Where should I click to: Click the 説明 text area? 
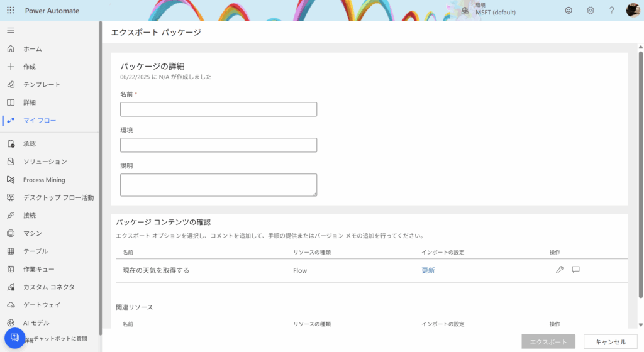[218, 185]
